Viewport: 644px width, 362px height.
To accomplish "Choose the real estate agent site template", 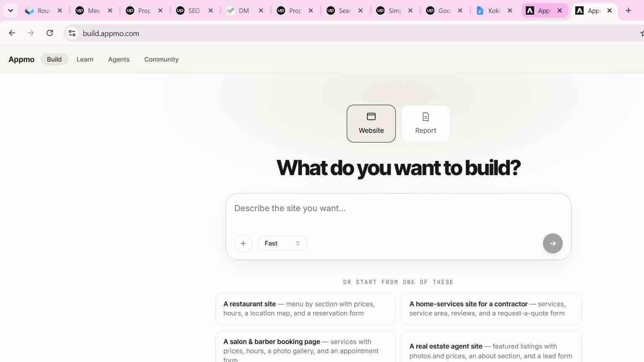I will tap(491, 347).
